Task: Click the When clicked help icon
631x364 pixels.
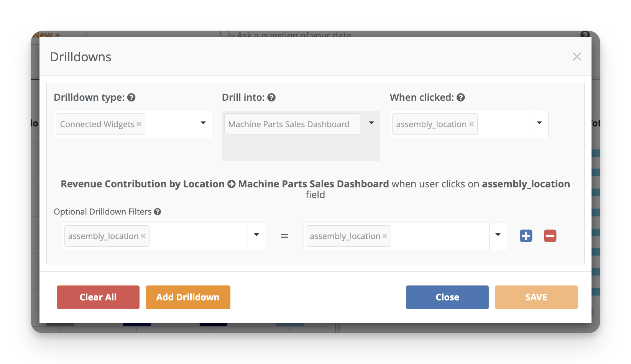Action: point(461,98)
